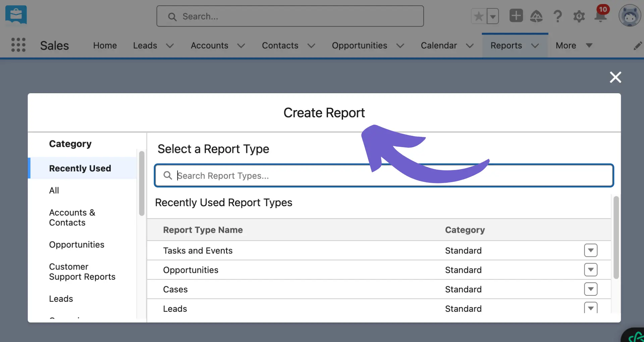Open the Contacts tab
The width and height of the screenshot is (644, 342).
(280, 45)
